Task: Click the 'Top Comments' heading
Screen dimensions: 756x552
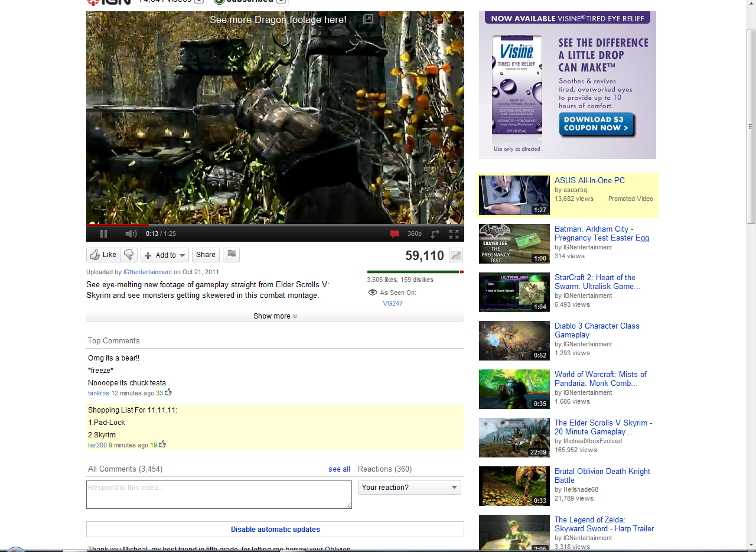Action: click(114, 341)
